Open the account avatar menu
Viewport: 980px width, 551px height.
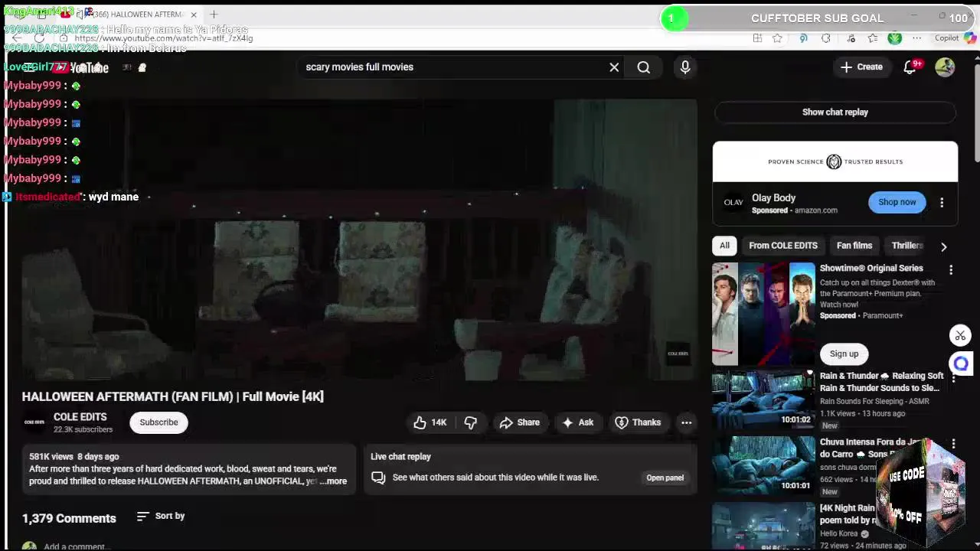(945, 67)
